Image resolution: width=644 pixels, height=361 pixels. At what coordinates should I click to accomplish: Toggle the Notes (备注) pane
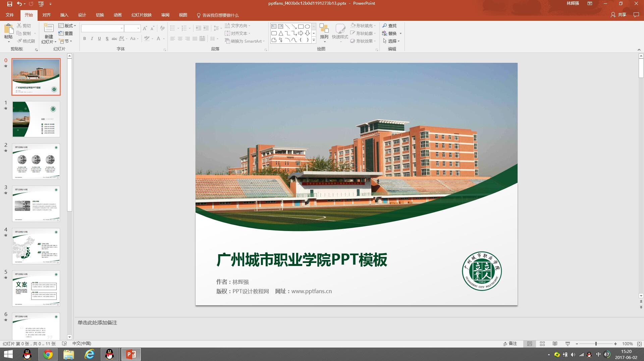[x=510, y=344]
